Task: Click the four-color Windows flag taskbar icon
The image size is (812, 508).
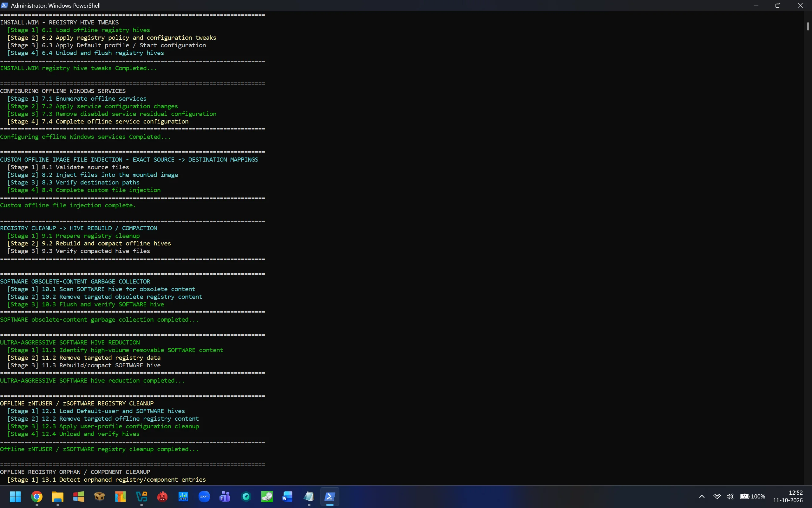Action: point(79,496)
